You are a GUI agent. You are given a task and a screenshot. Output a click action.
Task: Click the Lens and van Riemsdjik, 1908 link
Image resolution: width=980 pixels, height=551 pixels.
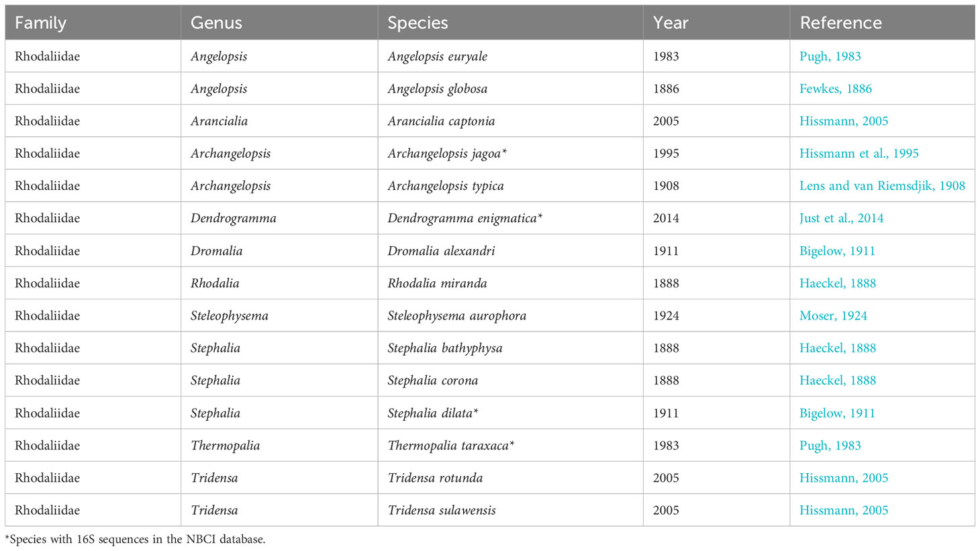tap(882, 186)
